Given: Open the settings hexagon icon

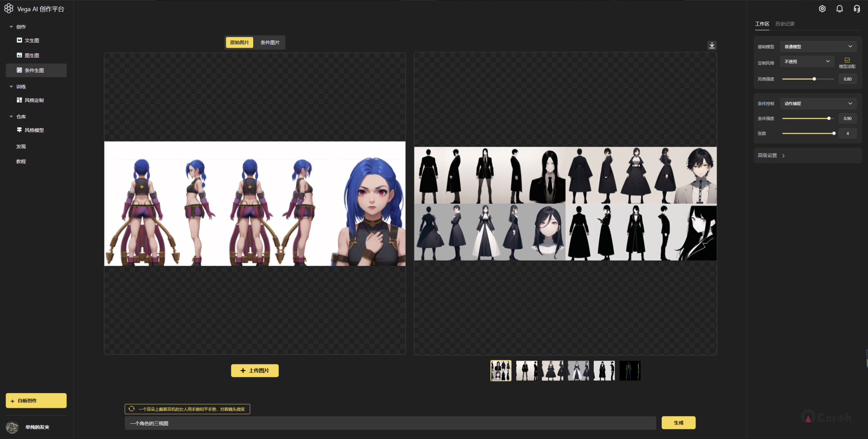Looking at the screenshot, I should coord(822,9).
